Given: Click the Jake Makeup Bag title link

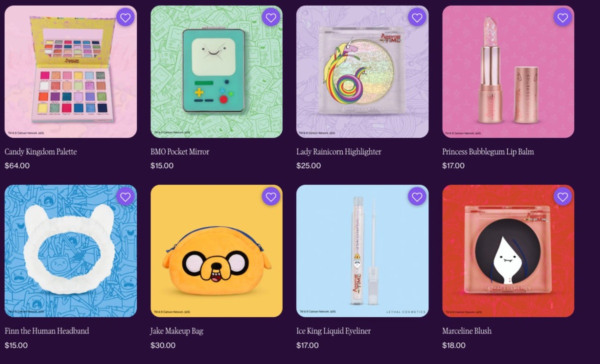Looking at the screenshot, I should [177, 331].
